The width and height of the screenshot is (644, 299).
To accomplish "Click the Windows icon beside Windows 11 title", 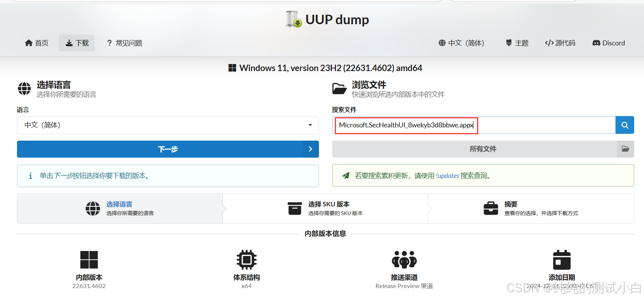I will click(x=232, y=68).
